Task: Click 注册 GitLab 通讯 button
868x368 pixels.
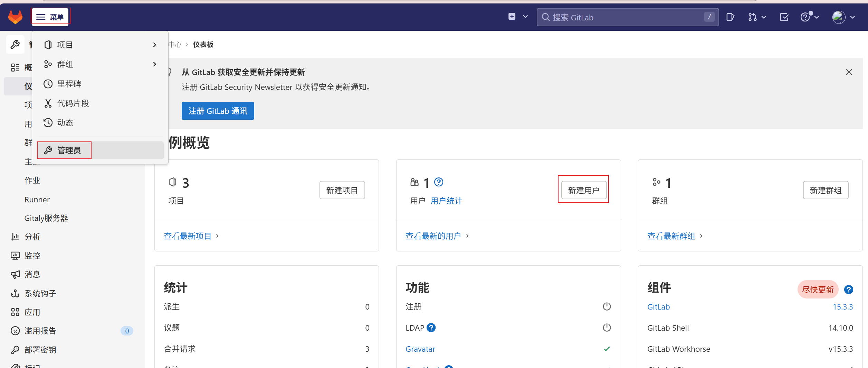Action: tap(218, 111)
